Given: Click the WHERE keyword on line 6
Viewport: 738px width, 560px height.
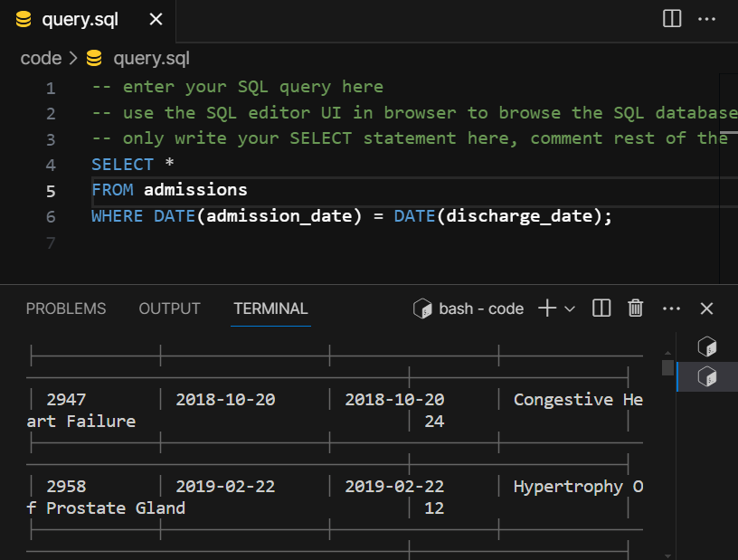Looking at the screenshot, I should (x=118, y=216).
